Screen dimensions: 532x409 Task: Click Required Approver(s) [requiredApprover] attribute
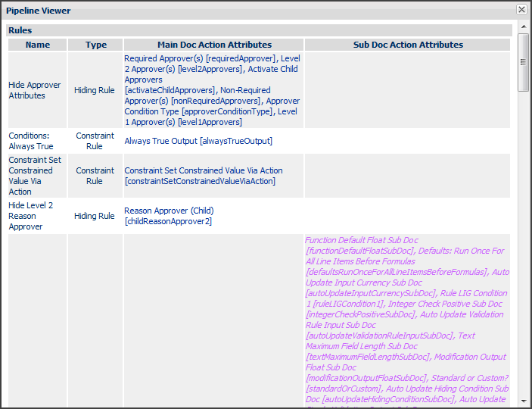(x=201, y=58)
